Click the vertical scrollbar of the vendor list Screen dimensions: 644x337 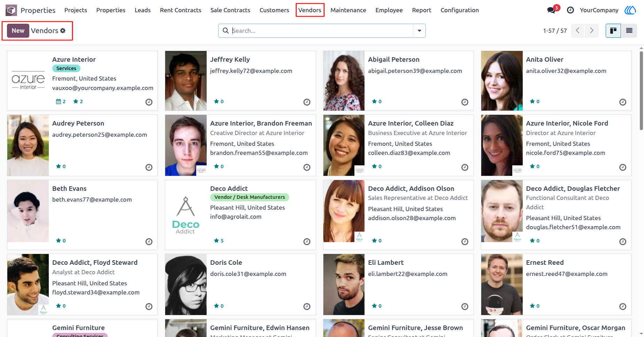[641, 91]
